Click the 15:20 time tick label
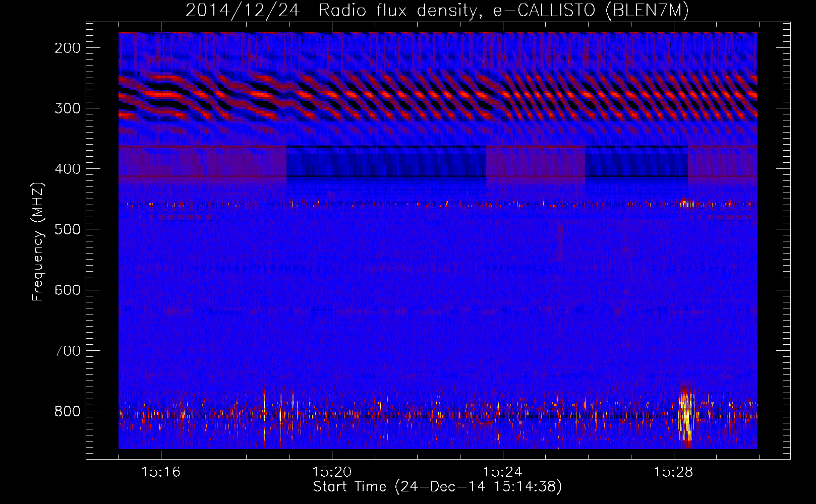Image resolution: width=816 pixels, height=504 pixels. tap(332, 472)
